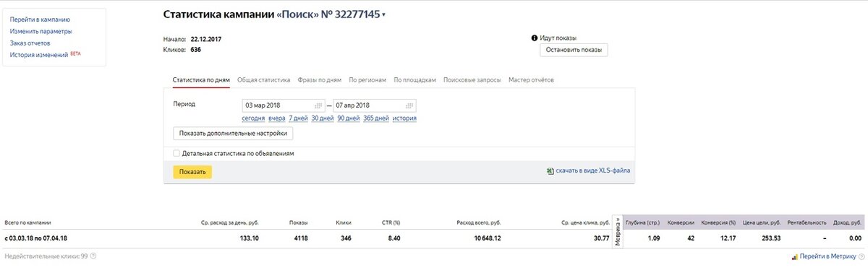Click the Цена цели, руб. header
This screenshot has width=868, height=273.
coord(762,222)
